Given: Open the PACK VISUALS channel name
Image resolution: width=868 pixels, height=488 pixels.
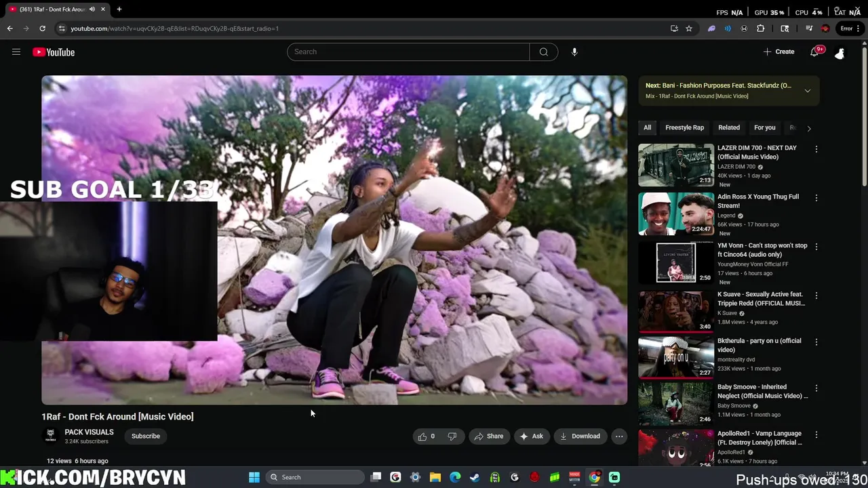Looking at the screenshot, I should 89,432.
